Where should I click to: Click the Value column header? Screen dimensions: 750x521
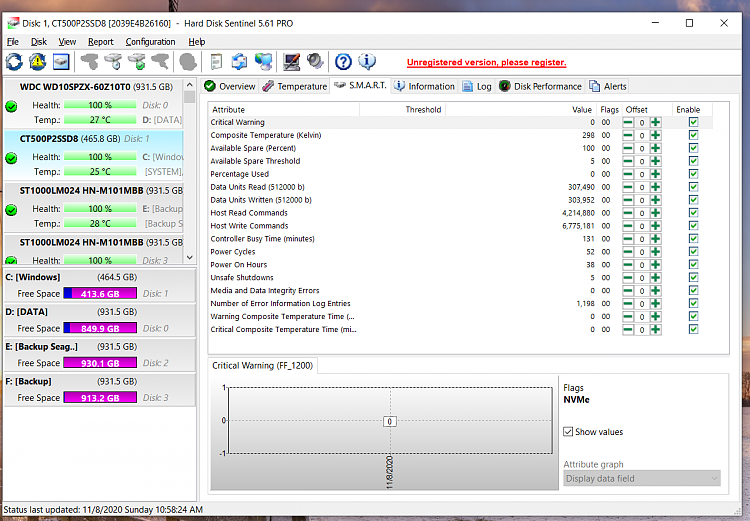520,110
